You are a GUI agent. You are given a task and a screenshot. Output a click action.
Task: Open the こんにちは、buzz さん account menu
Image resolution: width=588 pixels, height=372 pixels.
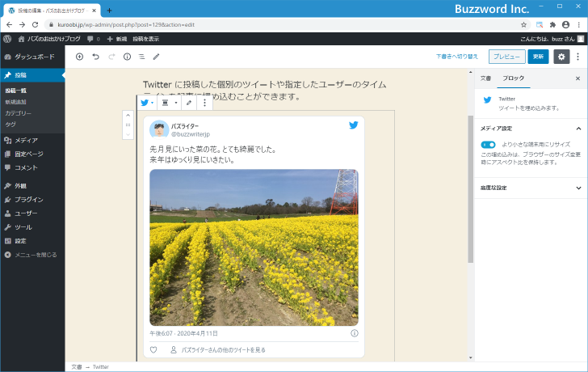click(x=552, y=39)
